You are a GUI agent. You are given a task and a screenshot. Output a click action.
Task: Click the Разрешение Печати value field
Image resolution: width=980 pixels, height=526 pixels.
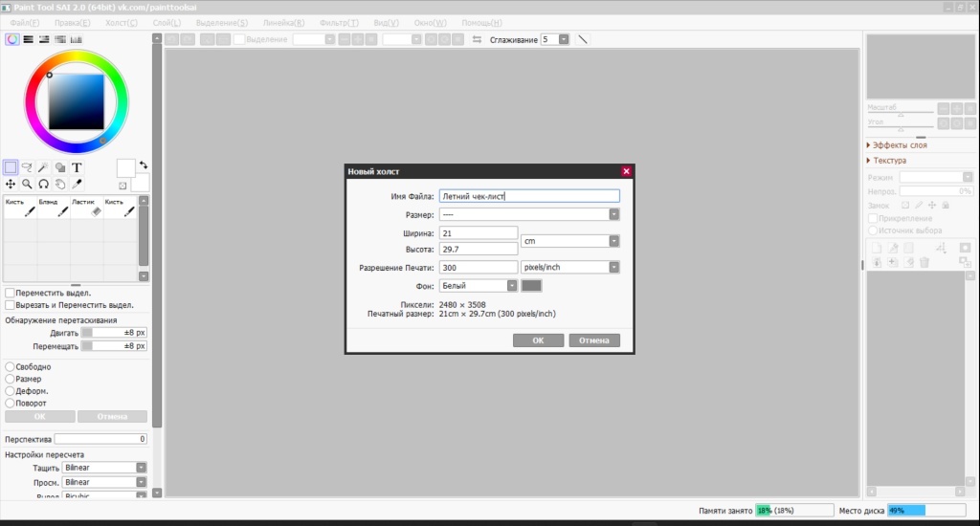click(x=479, y=268)
